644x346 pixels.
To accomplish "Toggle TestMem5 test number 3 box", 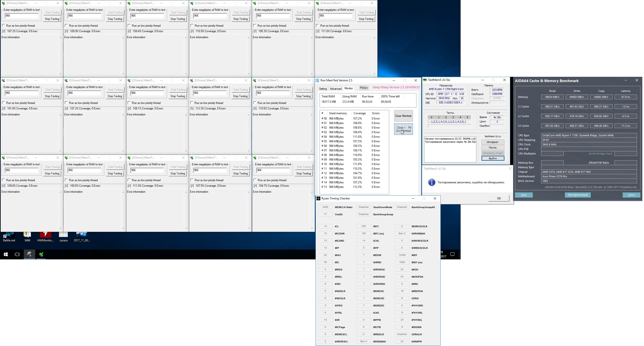I will pyautogui.click(x=453, y=117).
